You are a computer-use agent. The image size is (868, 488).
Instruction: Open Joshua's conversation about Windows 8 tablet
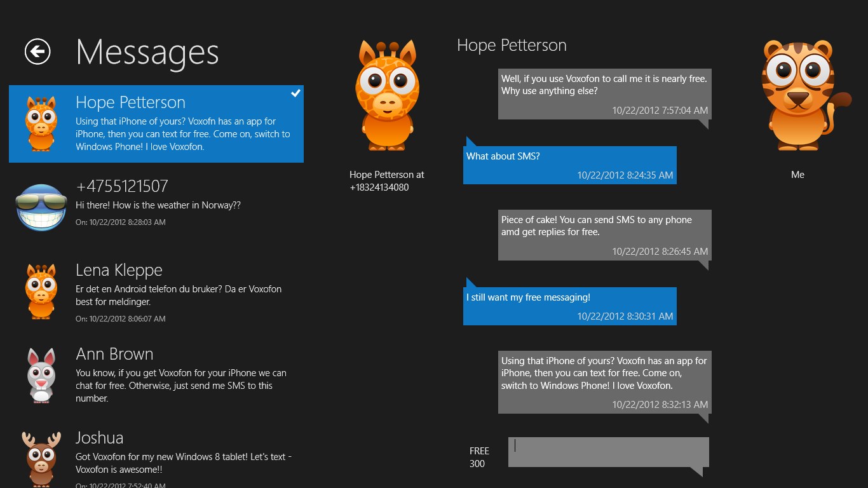(x=184, y=456)
